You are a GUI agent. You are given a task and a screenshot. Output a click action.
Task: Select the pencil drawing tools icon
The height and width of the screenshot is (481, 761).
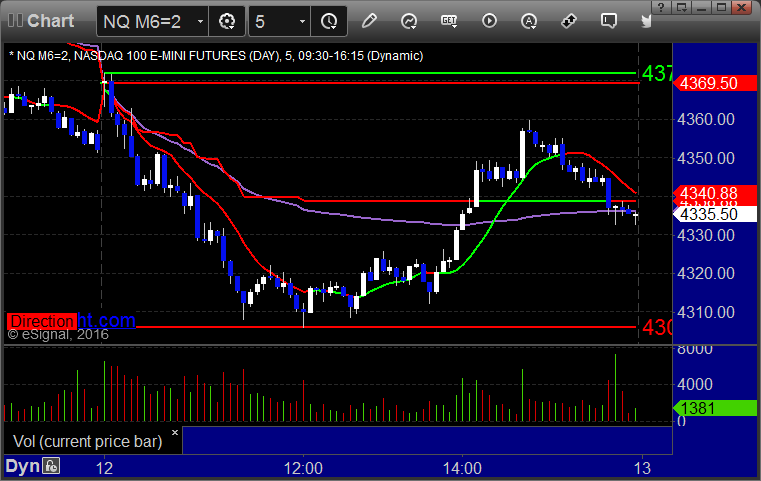click(369, 21)
